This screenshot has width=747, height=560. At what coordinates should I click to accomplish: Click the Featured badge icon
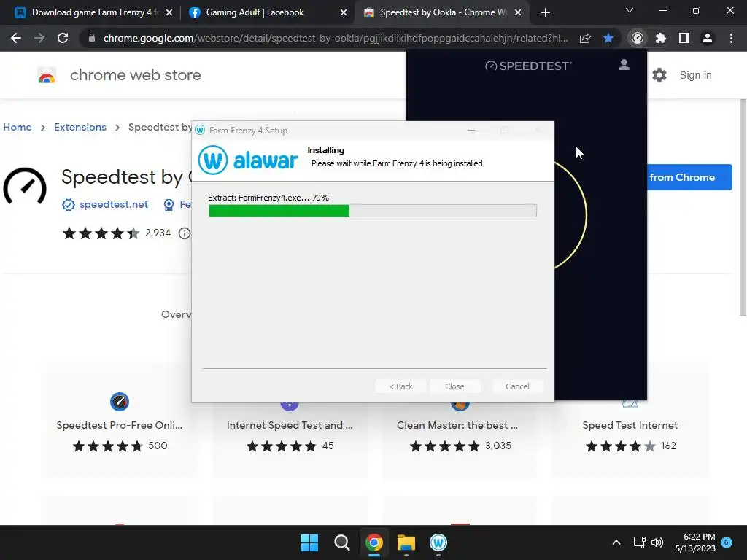point(169,205)
